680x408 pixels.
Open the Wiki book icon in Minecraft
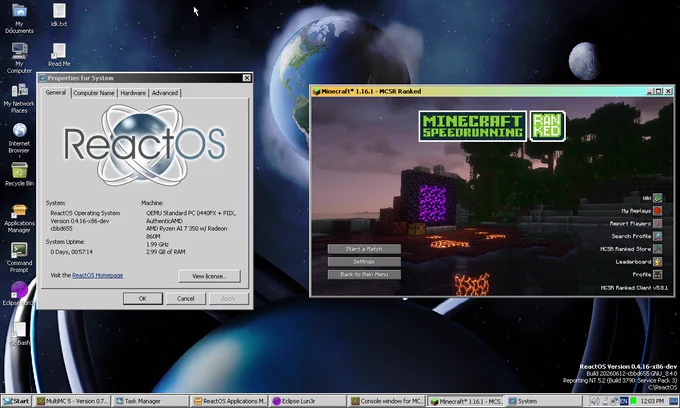(x=657, y=198)
